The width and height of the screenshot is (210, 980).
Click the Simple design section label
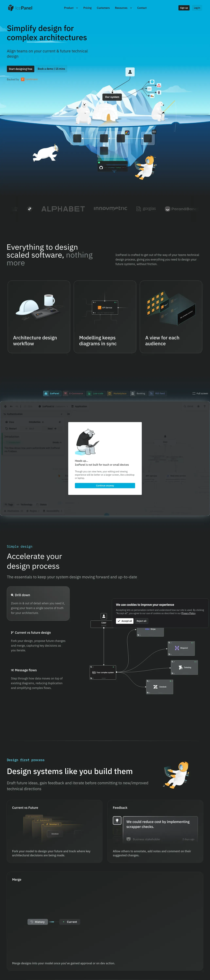(x=19, y=546)
